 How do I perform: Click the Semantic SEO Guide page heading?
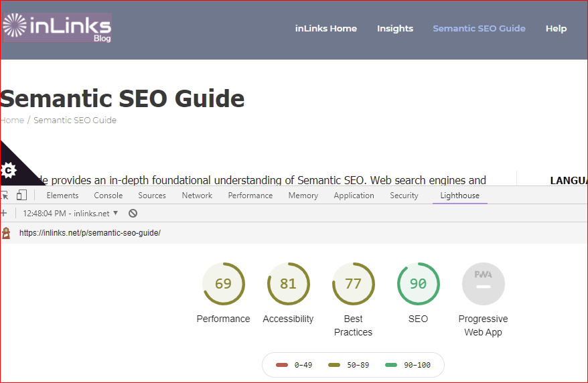(x=123, y=98)
